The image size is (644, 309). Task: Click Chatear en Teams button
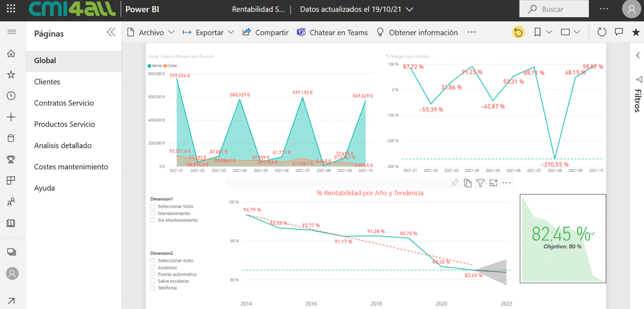coord(332,33)
